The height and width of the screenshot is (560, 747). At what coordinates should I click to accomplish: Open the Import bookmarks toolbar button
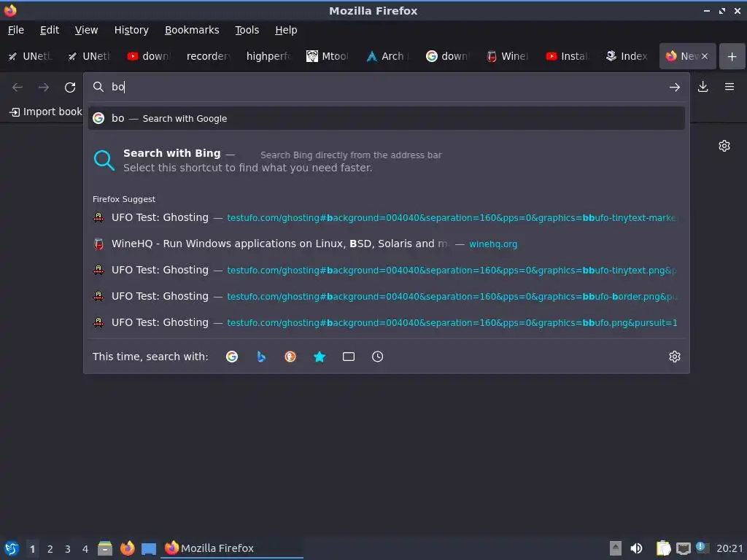click(46, 112)
